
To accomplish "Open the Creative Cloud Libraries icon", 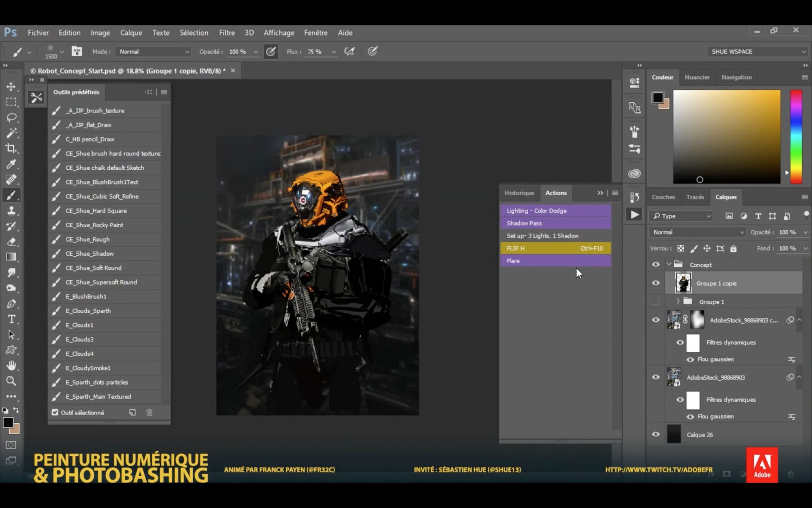I will [x=634, y=173].
